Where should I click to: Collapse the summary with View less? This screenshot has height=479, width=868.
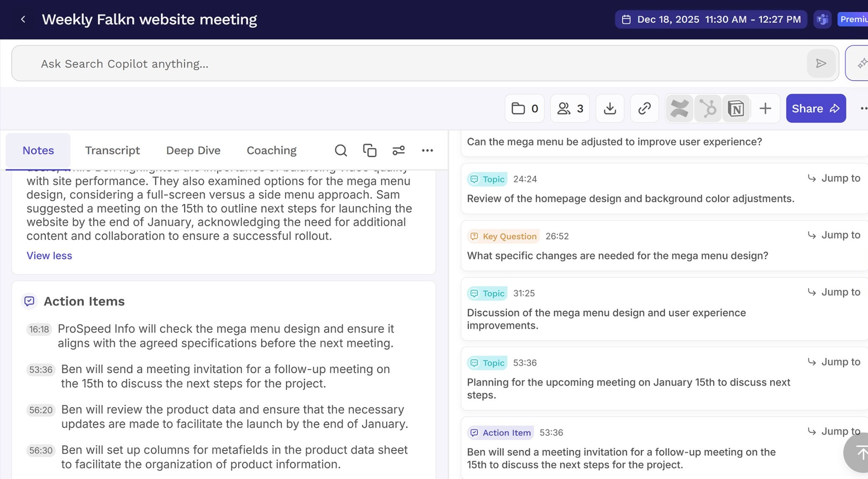click(x=49, y=255)
